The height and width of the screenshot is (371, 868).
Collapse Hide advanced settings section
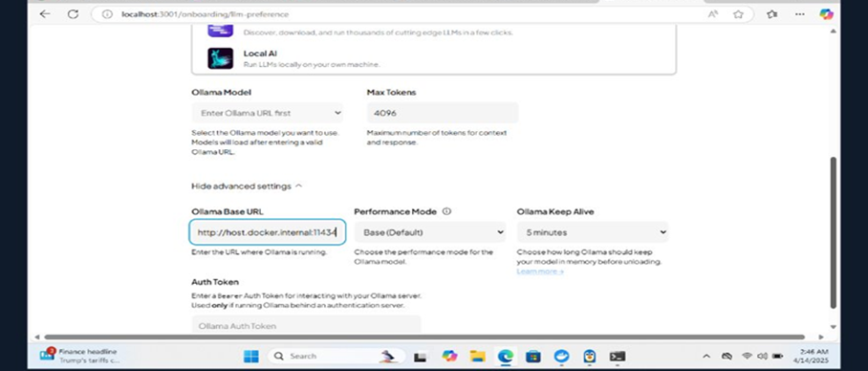coord(247,186)
